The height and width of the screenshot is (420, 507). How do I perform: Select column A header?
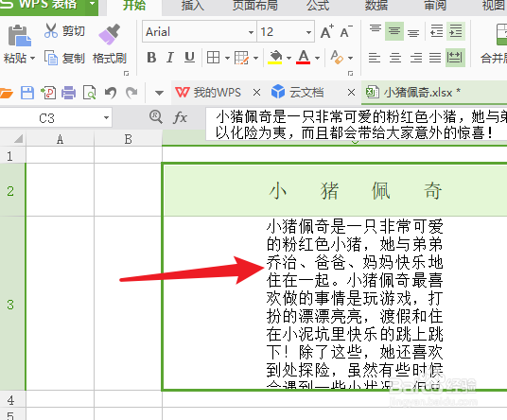[60, 139]
